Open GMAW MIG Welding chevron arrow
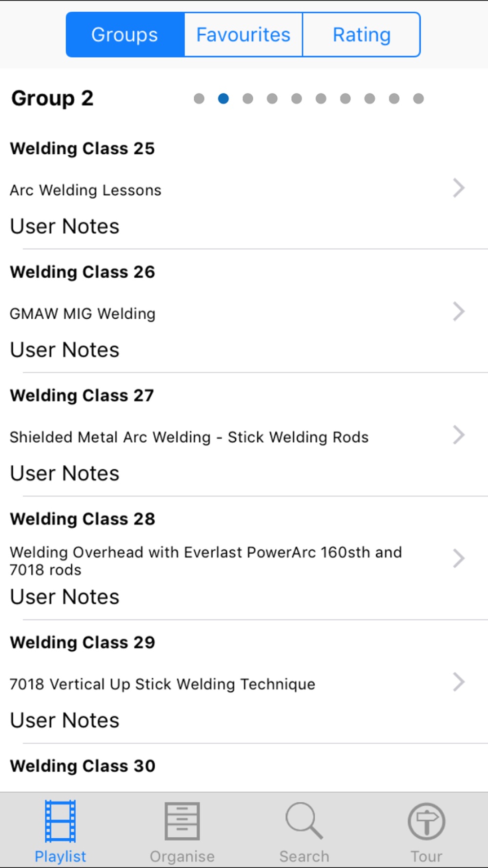 [458, 311]
